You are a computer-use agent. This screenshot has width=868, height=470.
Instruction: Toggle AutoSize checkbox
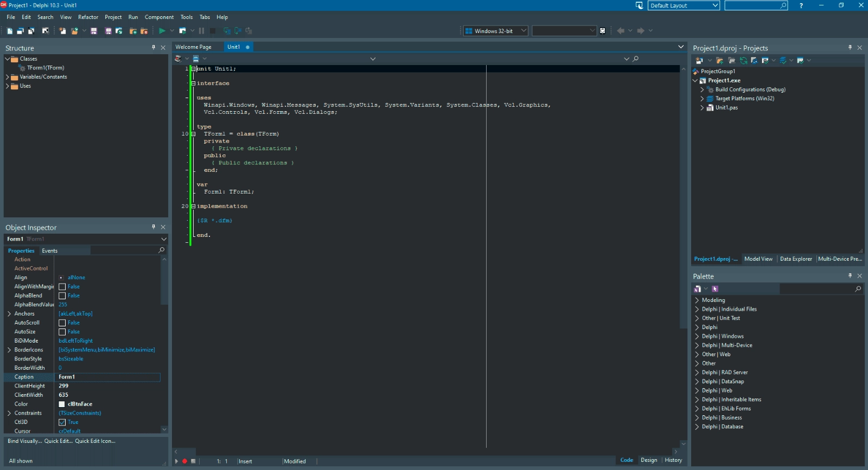[x=62, y=332]
